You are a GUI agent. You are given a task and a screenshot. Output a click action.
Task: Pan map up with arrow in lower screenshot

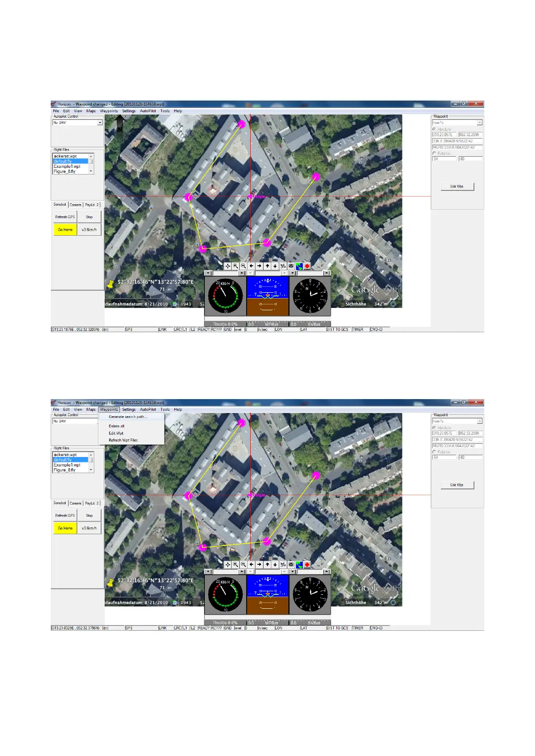coord(267,564)
